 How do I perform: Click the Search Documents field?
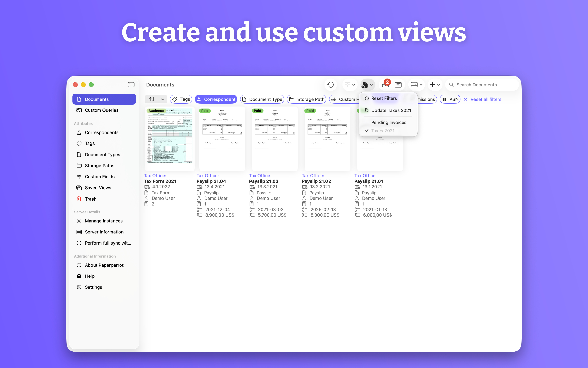tap(482, 85)
